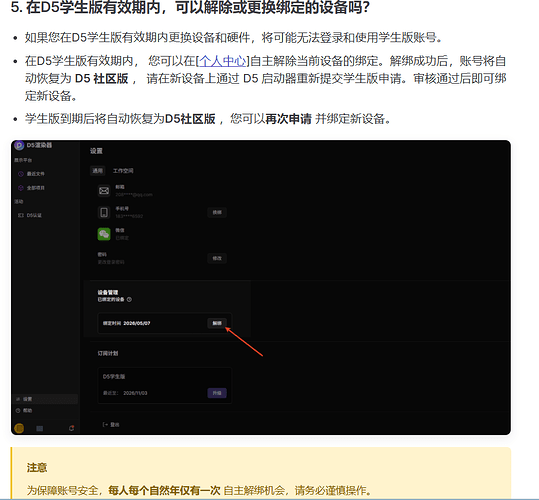Screen dimensions: 539x500
Task: Open 帮助 in the sidebar bottom
Action: click(x=24, y=410)
